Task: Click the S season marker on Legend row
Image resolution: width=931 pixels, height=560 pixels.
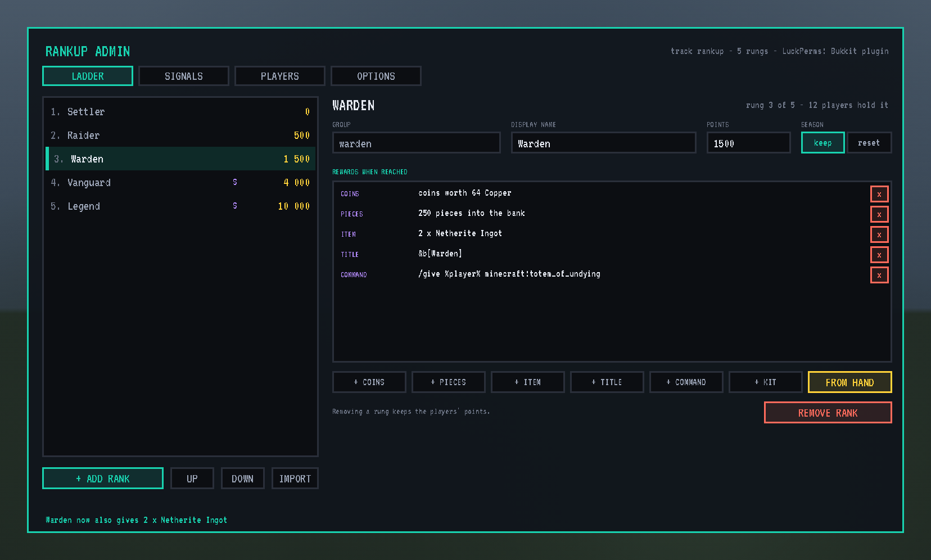Action: pyautogui.click(x=235, y=206)
